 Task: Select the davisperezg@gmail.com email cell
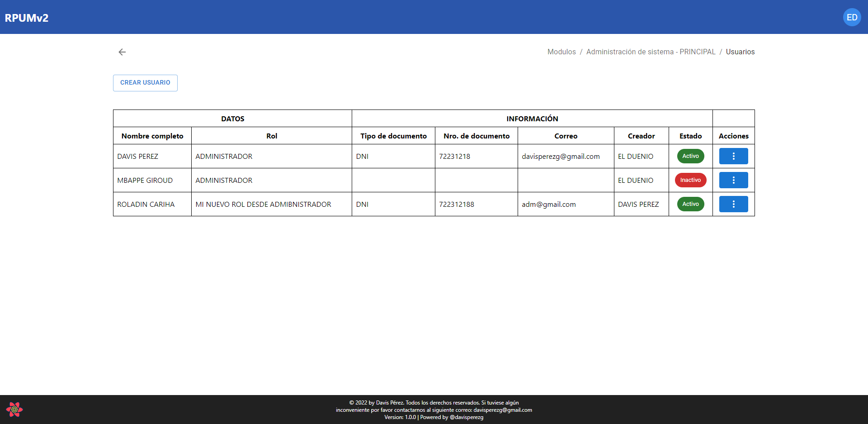coord(561,157)
